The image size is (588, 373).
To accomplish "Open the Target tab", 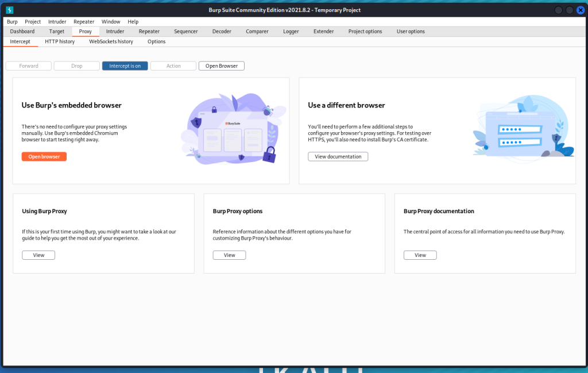I will 56,31.
